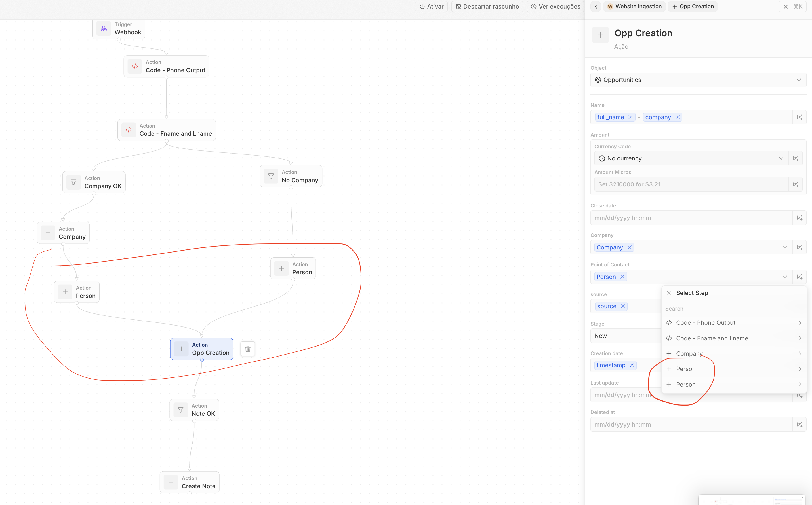The height and width of the screenshot is (505, 812).
Task: Remove the timestamp tag from Creation date
Action: (632, 365)
